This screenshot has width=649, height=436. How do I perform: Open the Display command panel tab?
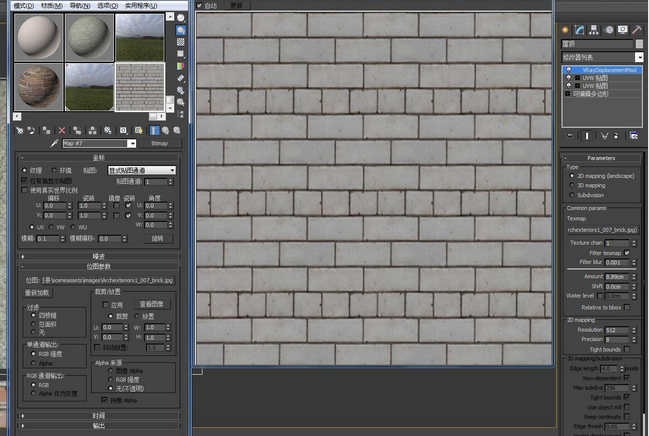tap(623, 30)
